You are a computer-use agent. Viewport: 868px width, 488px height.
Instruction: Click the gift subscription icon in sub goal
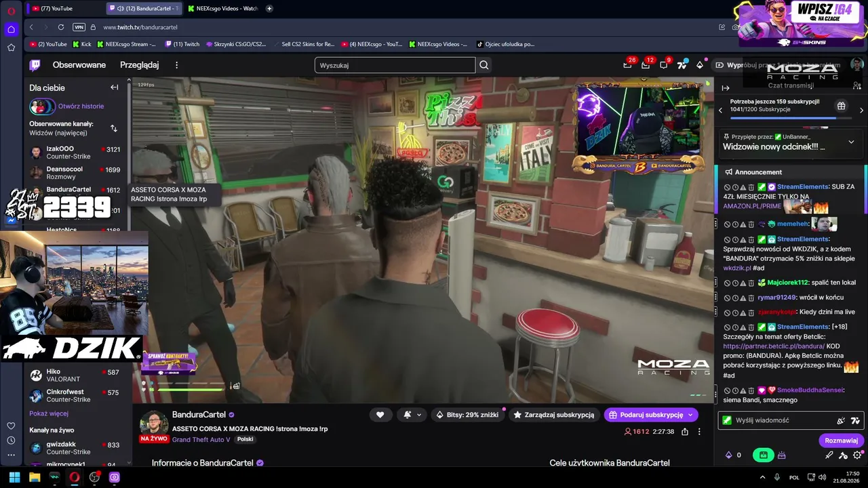[841, 106]
